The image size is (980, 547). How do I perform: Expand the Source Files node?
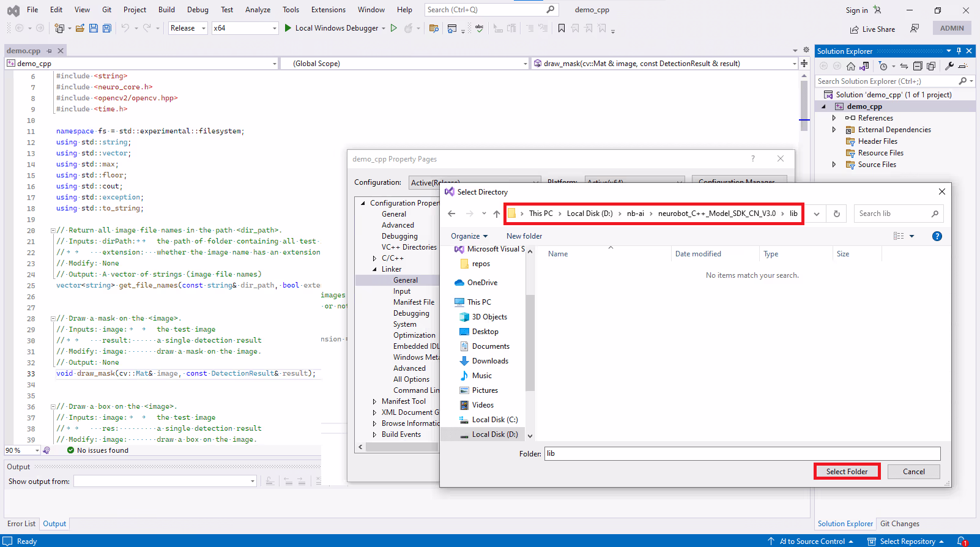834,165
